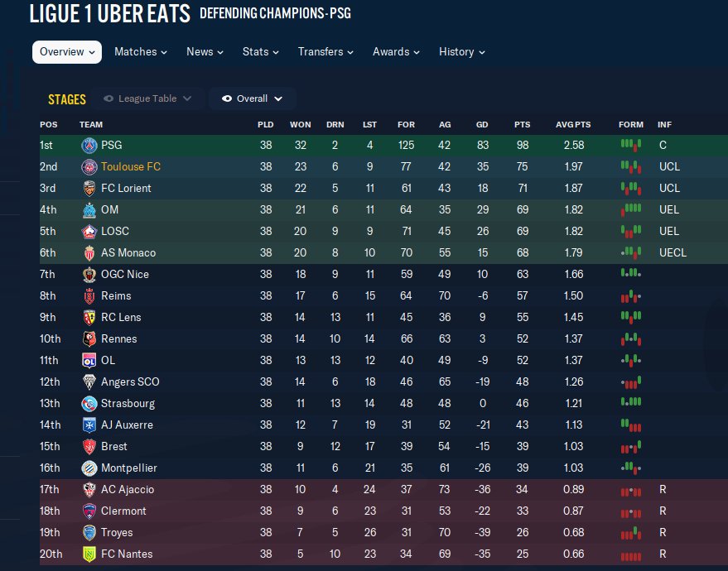Open the Matches tab menu
Image resolution: width=728 pixels, height=571 pixels.
[140, 52]
